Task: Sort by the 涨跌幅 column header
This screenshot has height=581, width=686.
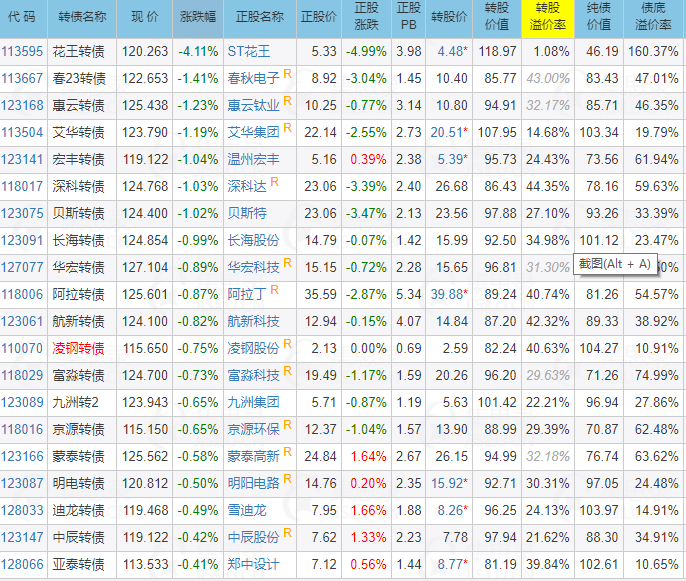Action: click(x=197, y=18)
